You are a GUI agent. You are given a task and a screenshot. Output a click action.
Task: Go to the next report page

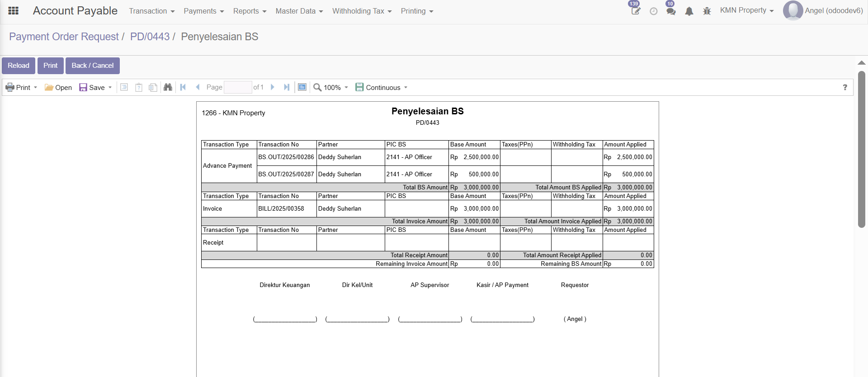point(272,87)
